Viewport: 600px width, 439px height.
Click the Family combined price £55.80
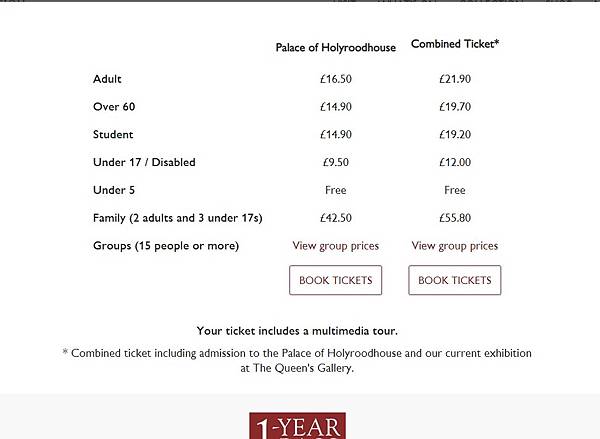[454, 218]
